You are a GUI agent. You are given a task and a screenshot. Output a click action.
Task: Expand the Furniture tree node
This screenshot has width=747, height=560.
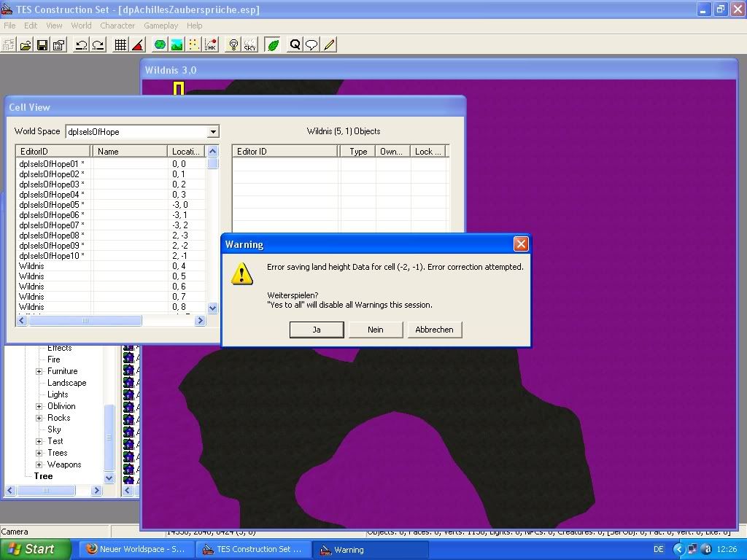pos(39,371)
